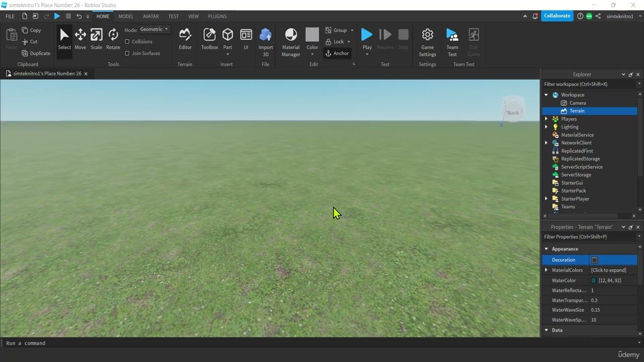Toggle the Collisions checkbox

(x=127, y=42)
